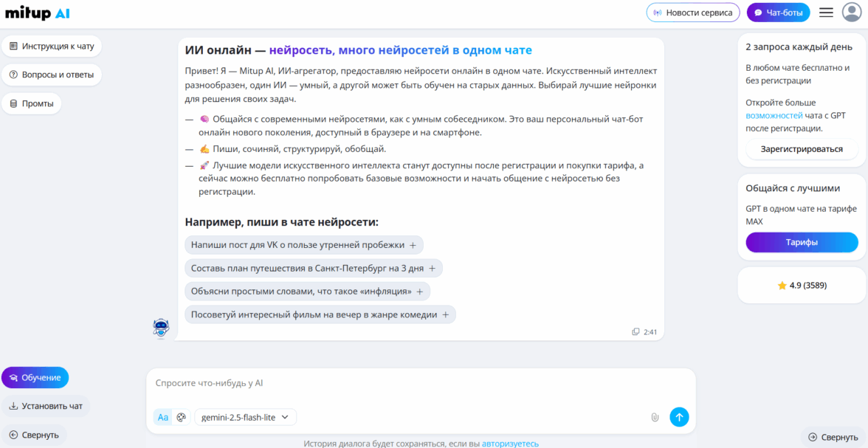The height and width of the screenshot is (448, 868).
Task: Click heading Например, пиши в чате нейросети:
Action: [x=282, y=222]
